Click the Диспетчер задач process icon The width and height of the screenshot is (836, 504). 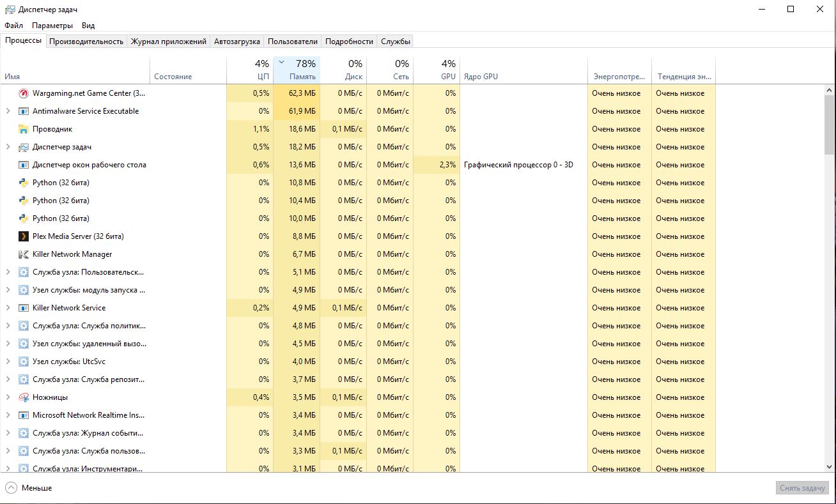pyautogui.click(x=24, y=147)
